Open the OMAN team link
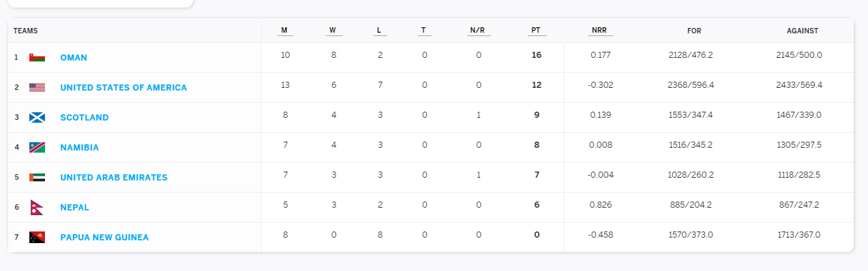Image resolution: width=868 pixels, height=271 pixels. tap(74, 58)
